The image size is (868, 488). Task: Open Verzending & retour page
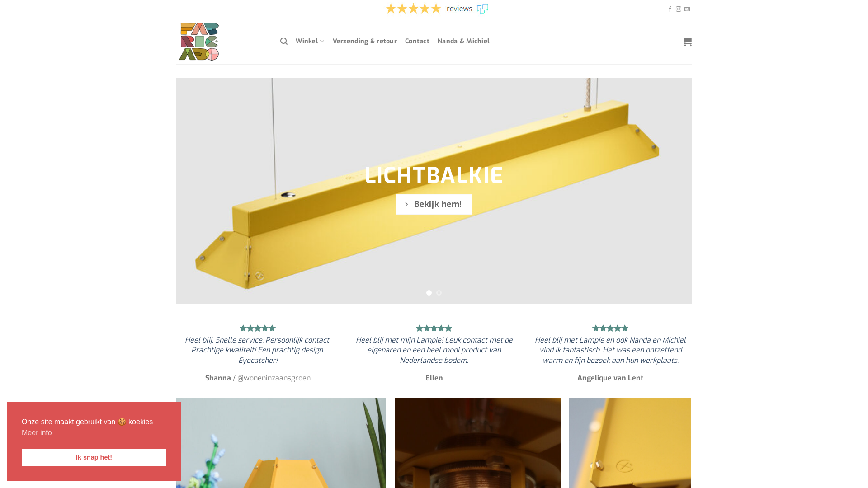[x=365, y=41]
